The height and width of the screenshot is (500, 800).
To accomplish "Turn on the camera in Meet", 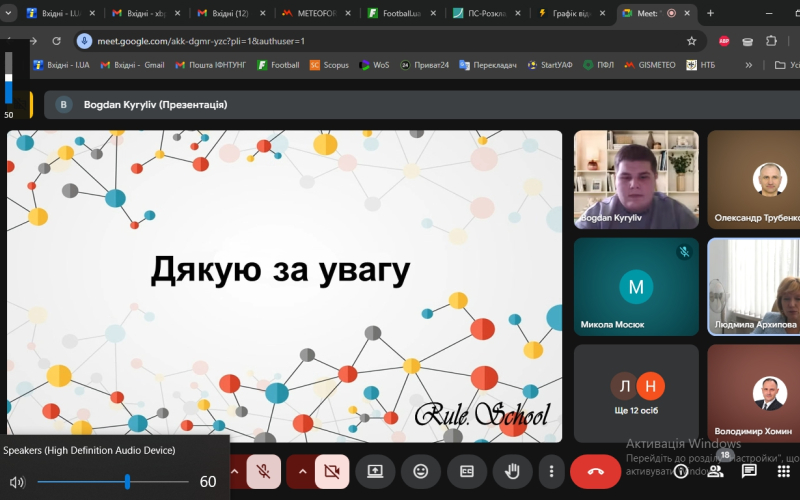I will point(332,471).
